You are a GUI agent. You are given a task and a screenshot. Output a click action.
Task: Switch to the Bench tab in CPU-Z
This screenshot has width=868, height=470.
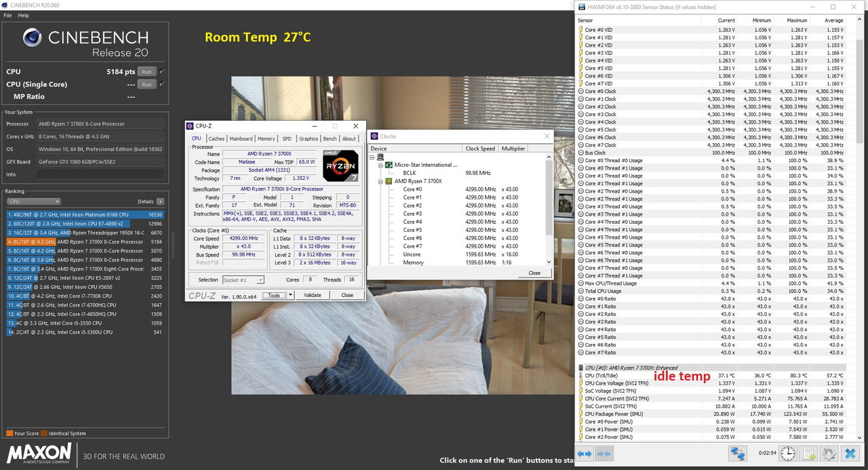[x=330, y=138]
